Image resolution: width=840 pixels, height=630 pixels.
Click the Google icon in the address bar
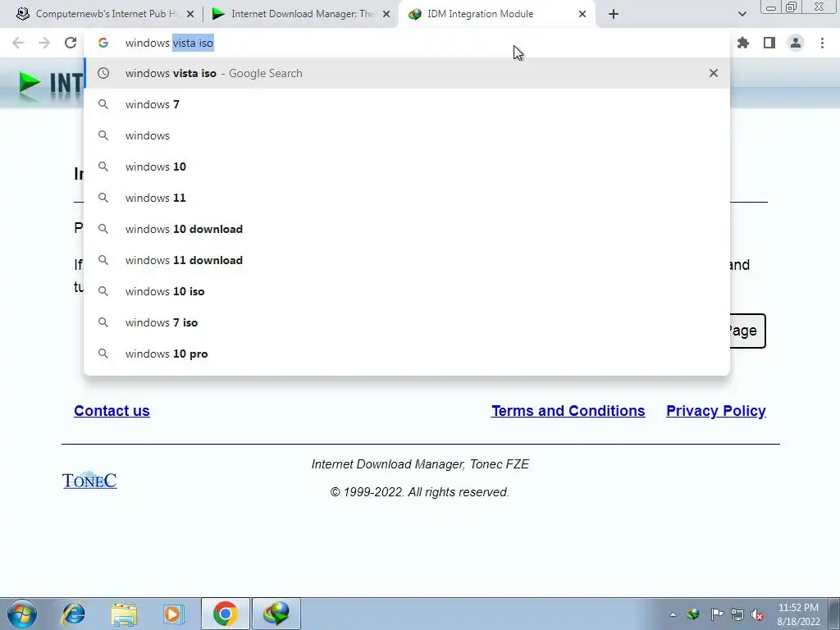103,43
